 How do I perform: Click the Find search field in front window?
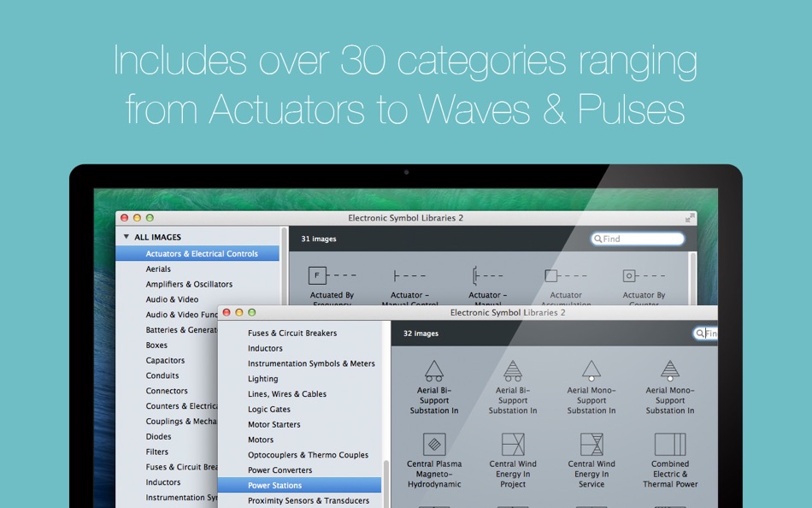[706, 334]
